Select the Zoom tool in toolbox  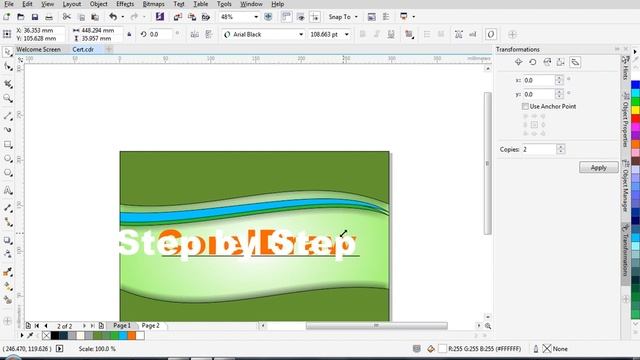click(8, 98)
